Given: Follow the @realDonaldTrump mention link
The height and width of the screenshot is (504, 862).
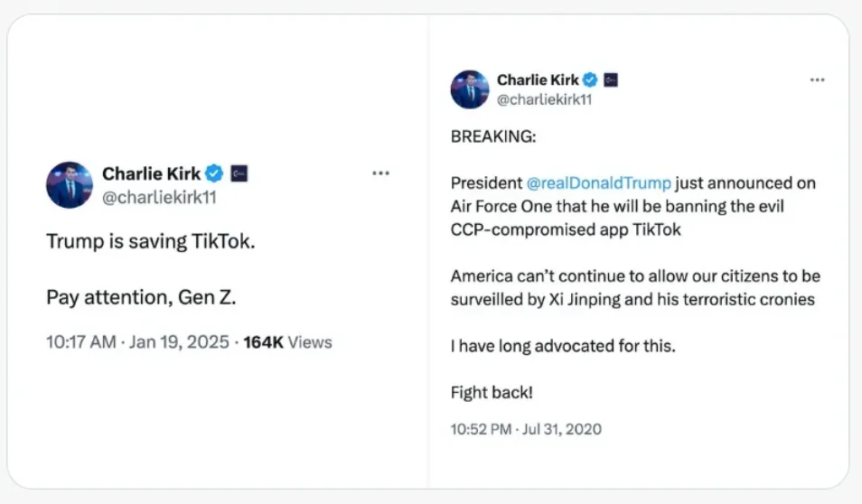Looking at the screenshot, I should click(x=598, y=183).
